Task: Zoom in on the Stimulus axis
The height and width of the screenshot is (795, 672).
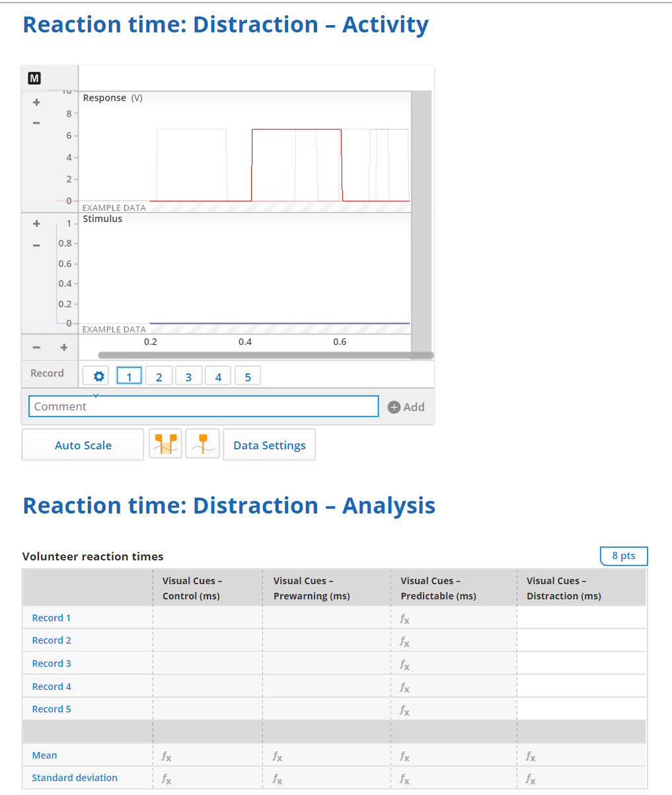Action: pos(36,223)
